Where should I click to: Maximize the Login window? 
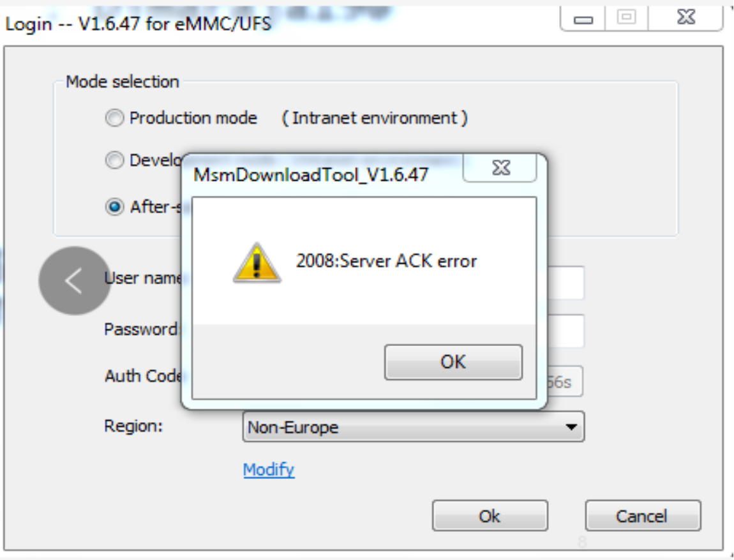(626, 18)
